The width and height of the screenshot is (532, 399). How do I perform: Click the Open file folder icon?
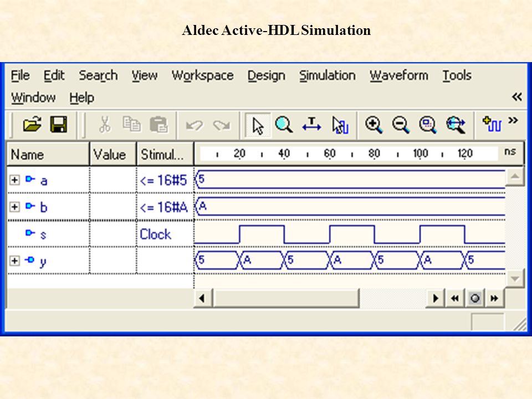[x=32, y=124]
